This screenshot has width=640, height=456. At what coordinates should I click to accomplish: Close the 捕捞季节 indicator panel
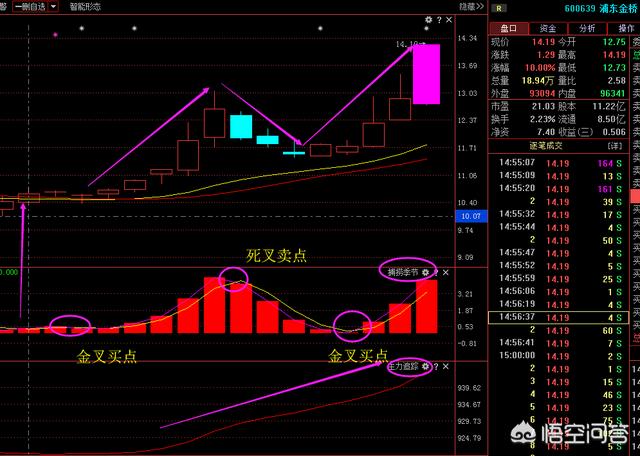[445, 272]
